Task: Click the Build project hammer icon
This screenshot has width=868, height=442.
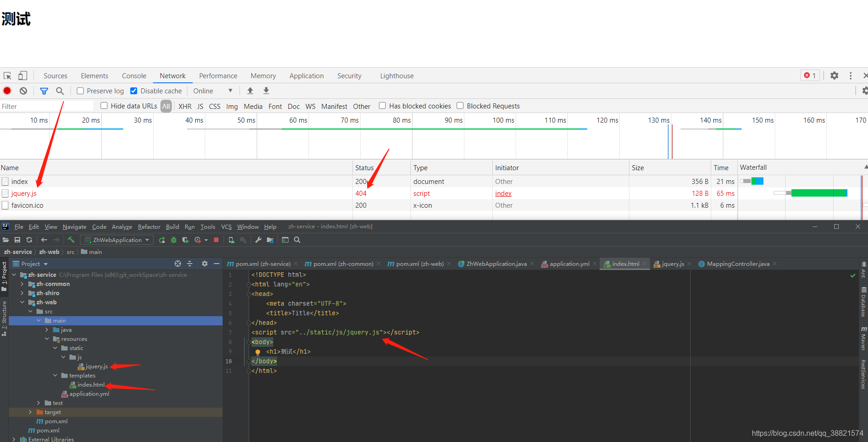Action: click(71, 239)
